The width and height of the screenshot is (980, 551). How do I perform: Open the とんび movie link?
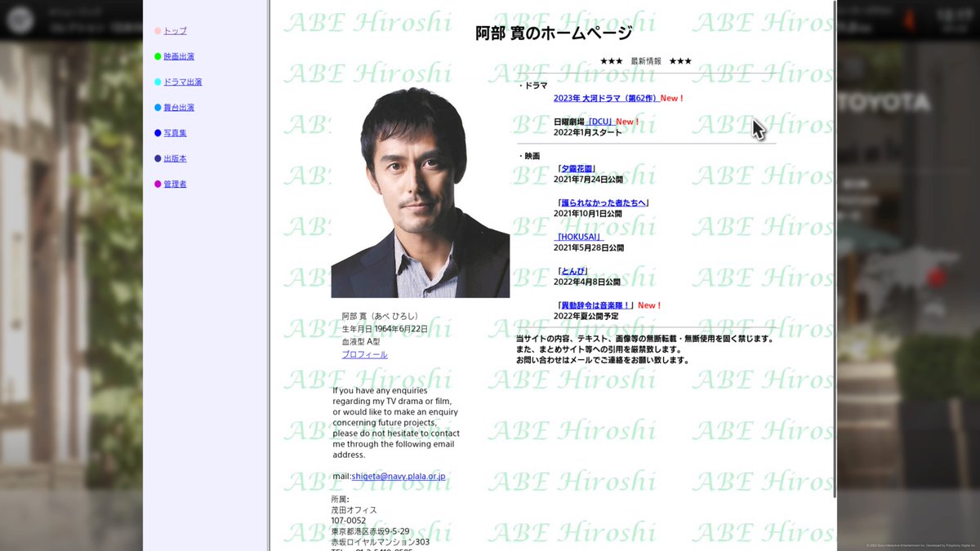(x=574, y=271)
